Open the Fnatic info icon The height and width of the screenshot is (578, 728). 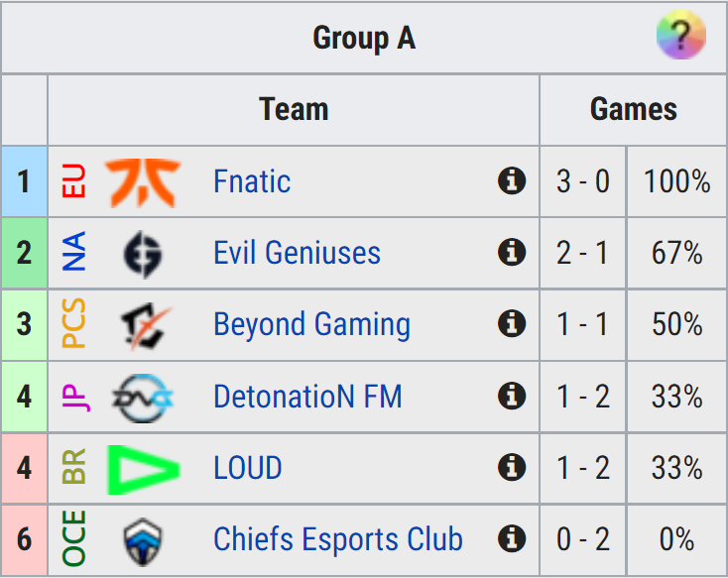512,180
